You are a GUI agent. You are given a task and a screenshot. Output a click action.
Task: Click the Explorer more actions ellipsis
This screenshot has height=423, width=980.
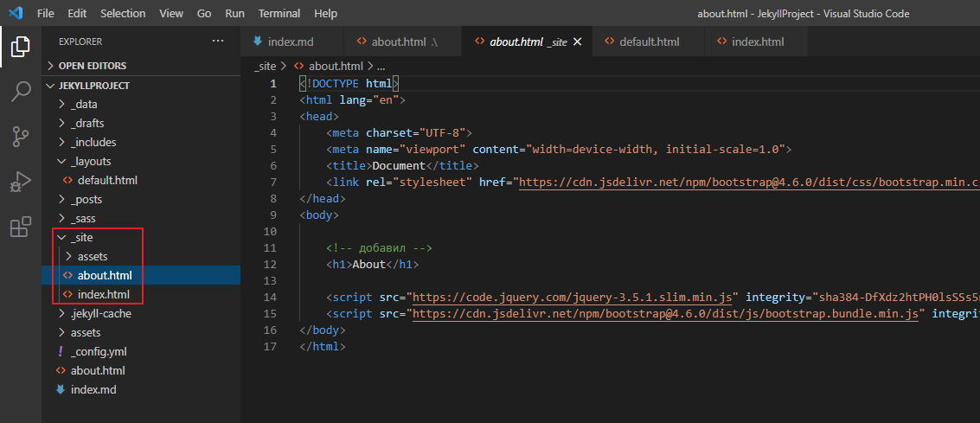coord(217,41)
